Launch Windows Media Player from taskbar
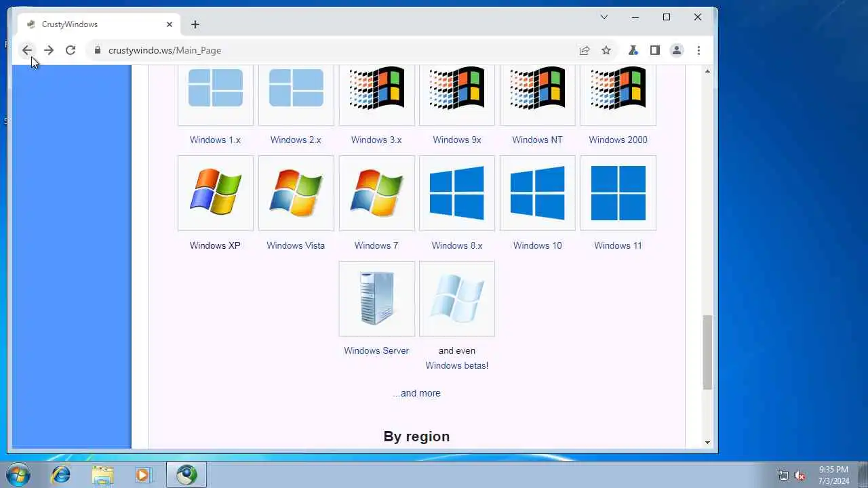The image size is (868, 488). coord(143,474)
